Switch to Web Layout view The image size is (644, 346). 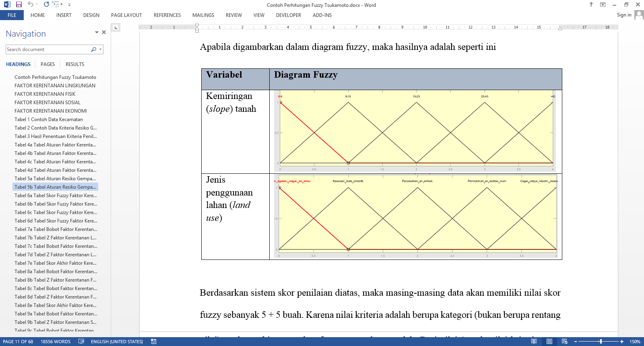565,342
